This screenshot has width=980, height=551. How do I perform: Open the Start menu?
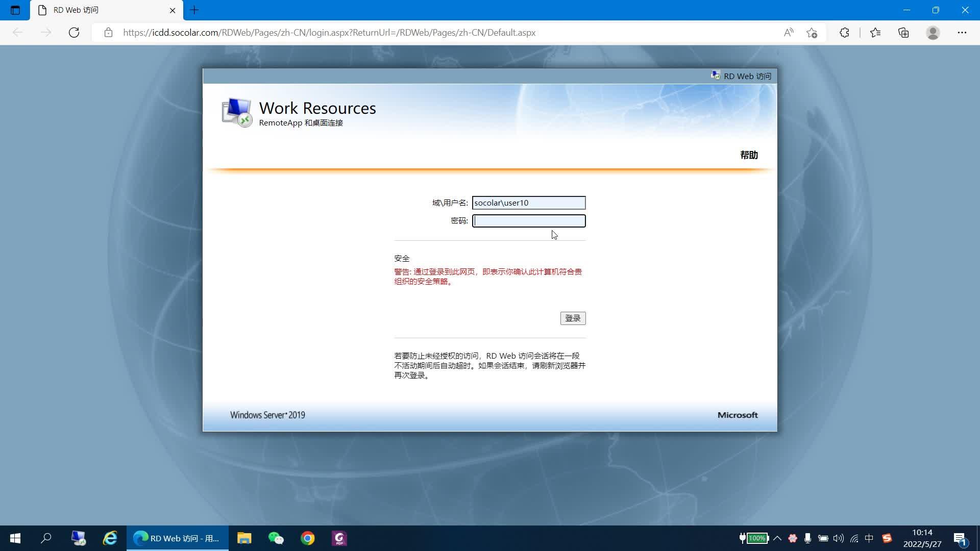click(x=15, y=538)
